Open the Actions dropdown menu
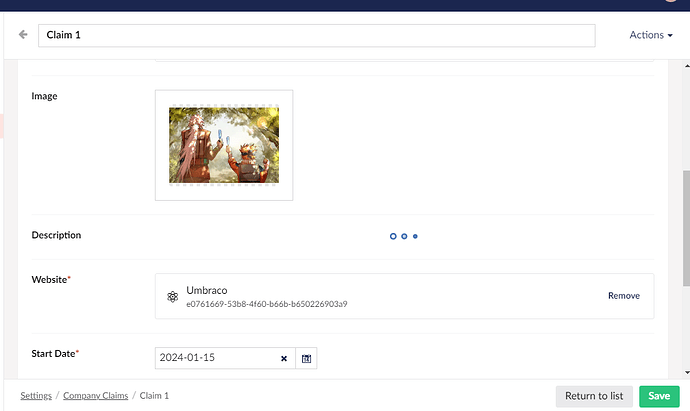 (651, 35)
